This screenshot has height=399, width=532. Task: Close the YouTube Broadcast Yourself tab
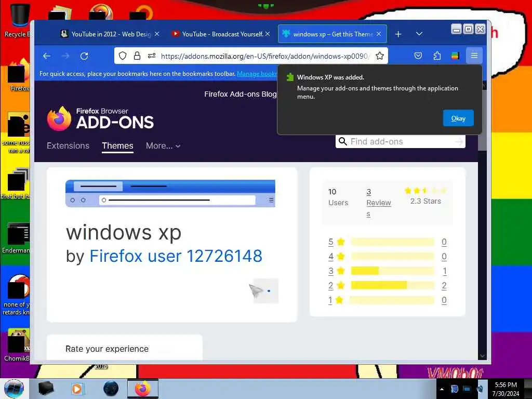(268, 34)
